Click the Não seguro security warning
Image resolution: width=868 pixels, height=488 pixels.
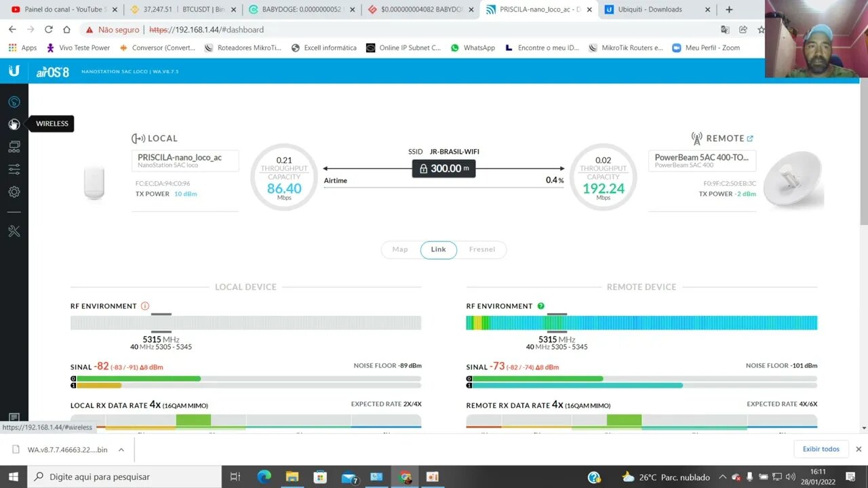(x=112, y=30)
